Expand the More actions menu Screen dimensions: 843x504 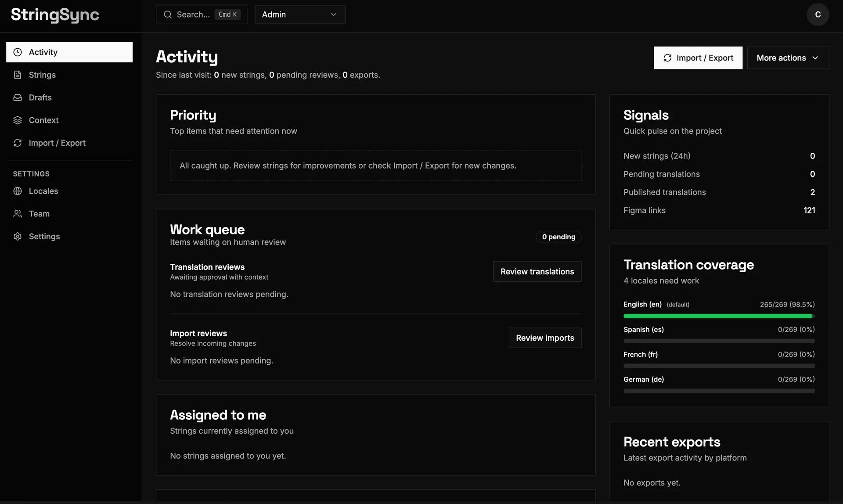pyautogui.click(x=788, y=58)
